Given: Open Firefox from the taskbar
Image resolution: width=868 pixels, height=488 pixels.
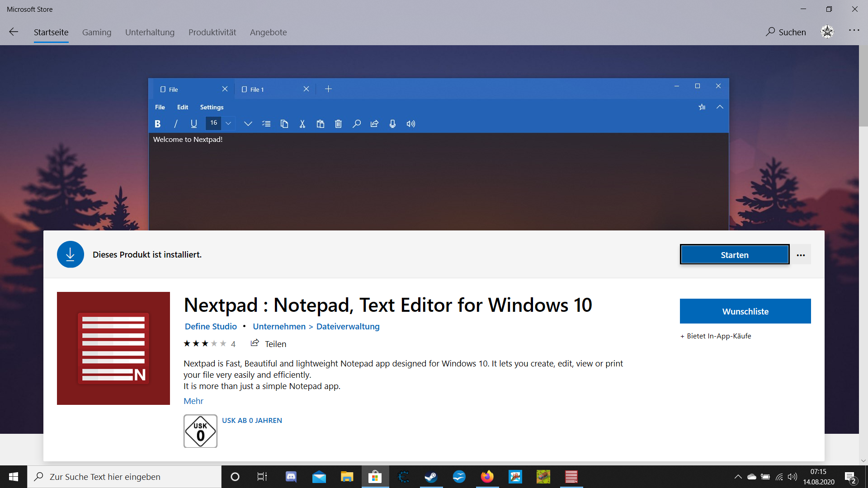Looking at the screenshot, I should click(487, 477).
